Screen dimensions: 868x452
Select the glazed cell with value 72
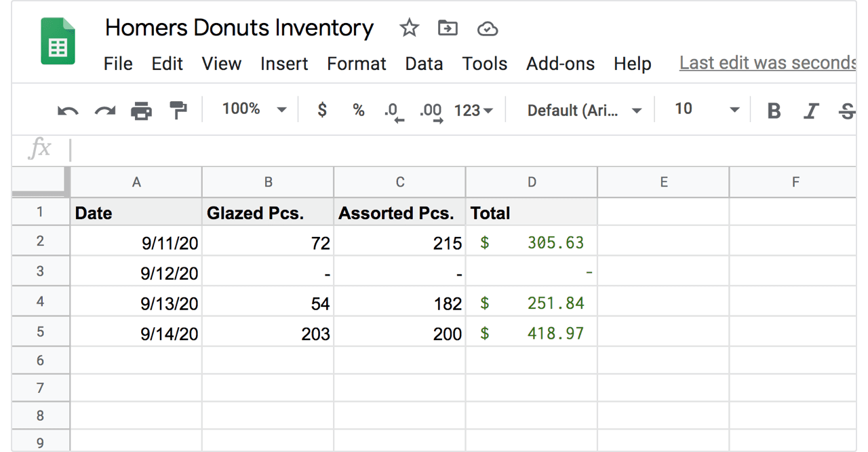[268, 242]
